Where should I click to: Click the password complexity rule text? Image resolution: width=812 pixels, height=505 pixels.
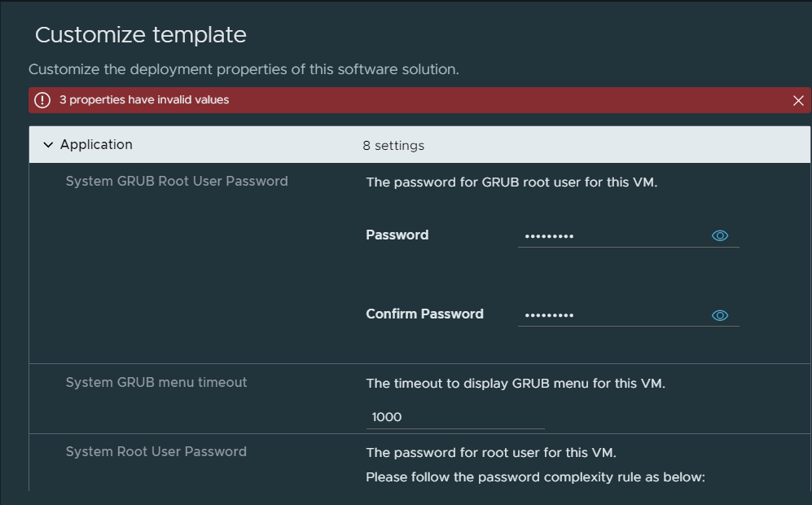535,477
